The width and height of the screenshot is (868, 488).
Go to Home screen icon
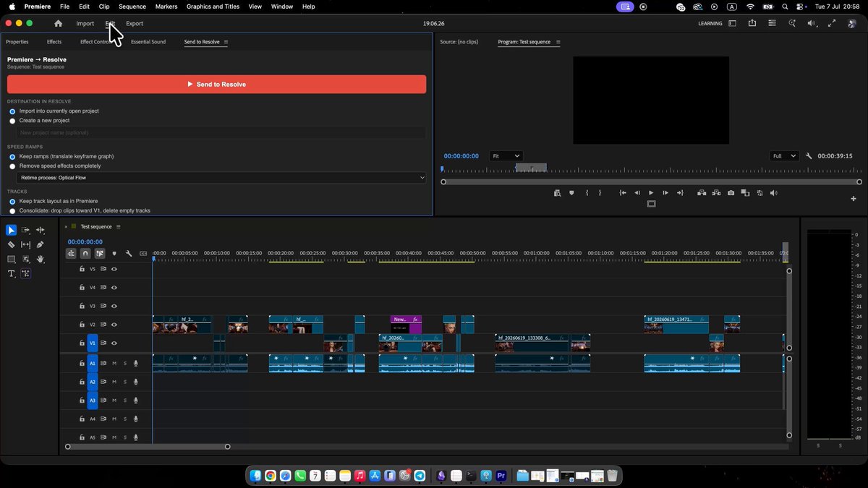[58, 23]
